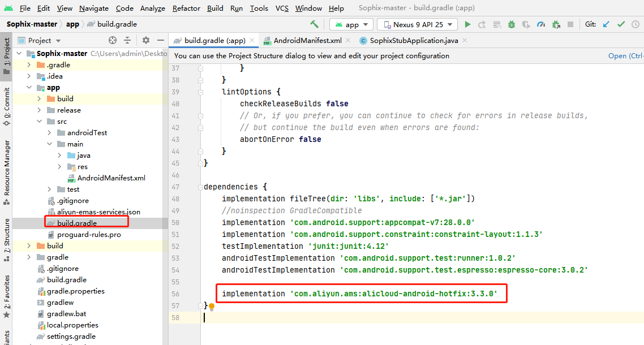Click the Apply Changes and Restart Activity icon

482,25
